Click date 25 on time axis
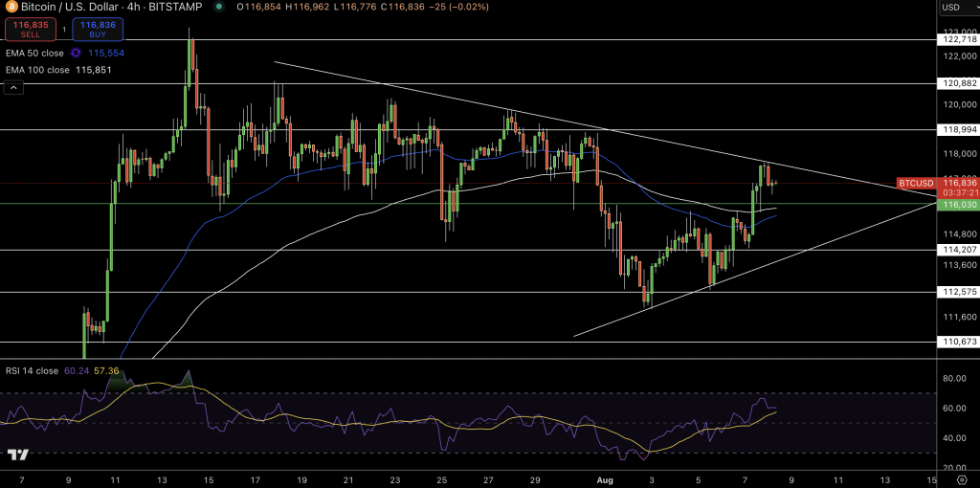Screen dimensions: 980x488 click(x=442, y=480)
